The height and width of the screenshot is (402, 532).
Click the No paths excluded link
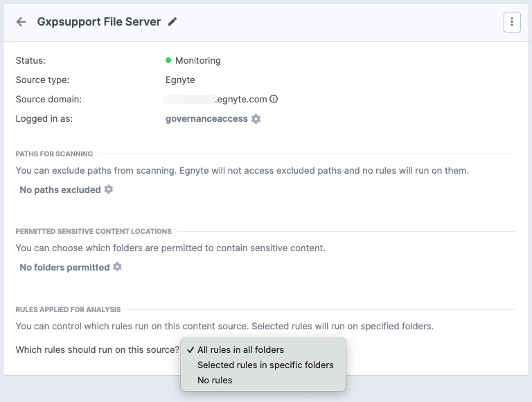point(60,190)
